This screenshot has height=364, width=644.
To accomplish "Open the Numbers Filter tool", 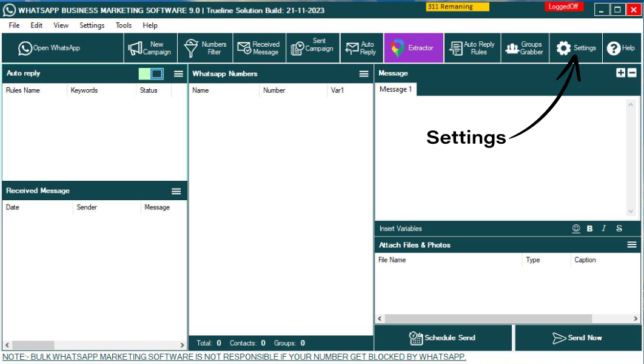I will (x=206, y=48).
